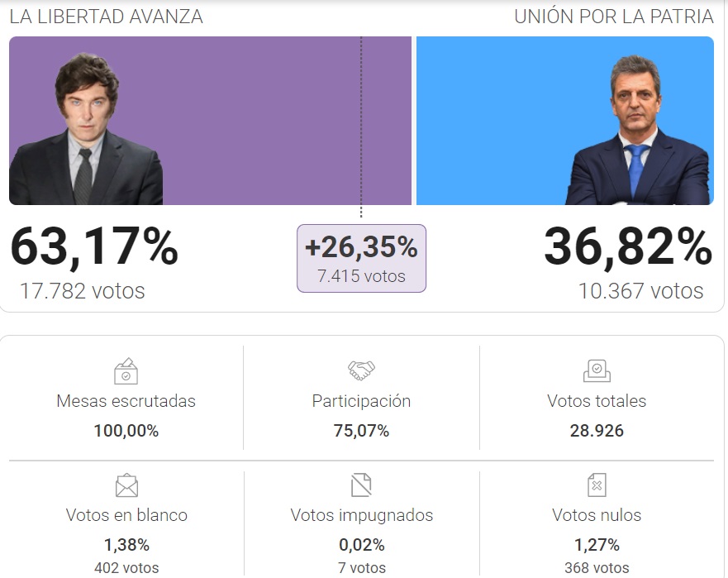Click the 63,17% percentage figure

coord(94,246)
